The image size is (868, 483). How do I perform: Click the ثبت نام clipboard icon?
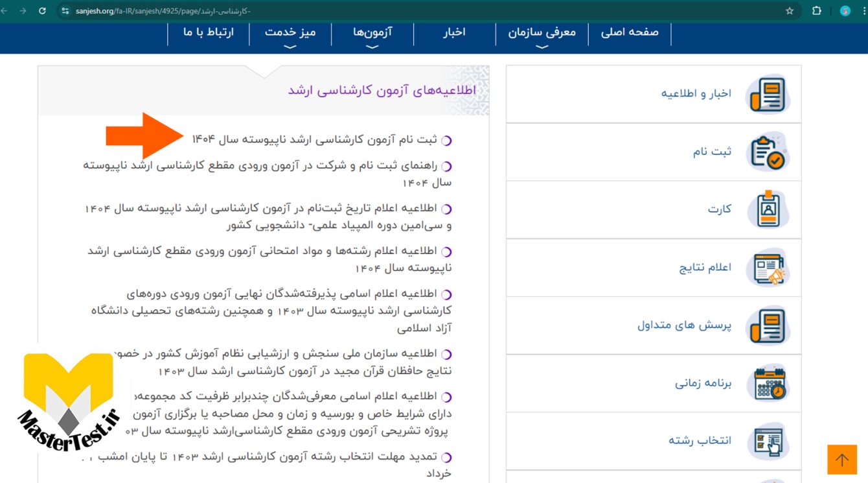point(768,152)
